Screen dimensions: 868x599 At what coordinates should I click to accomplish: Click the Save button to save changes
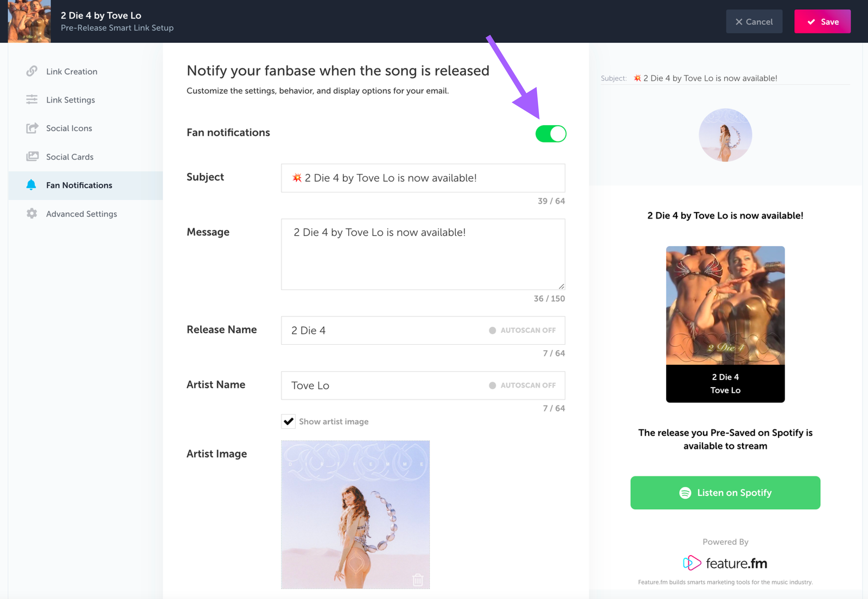(x=824, y=21)
